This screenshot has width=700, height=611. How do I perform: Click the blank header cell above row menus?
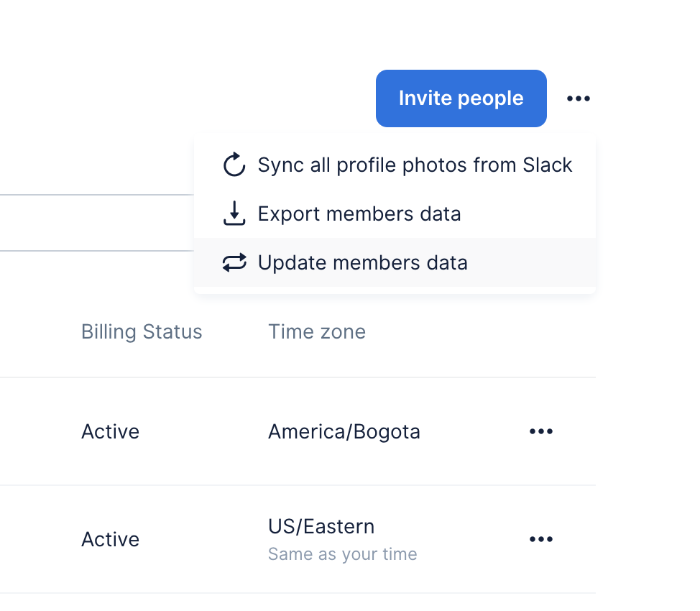click(540, 331)
